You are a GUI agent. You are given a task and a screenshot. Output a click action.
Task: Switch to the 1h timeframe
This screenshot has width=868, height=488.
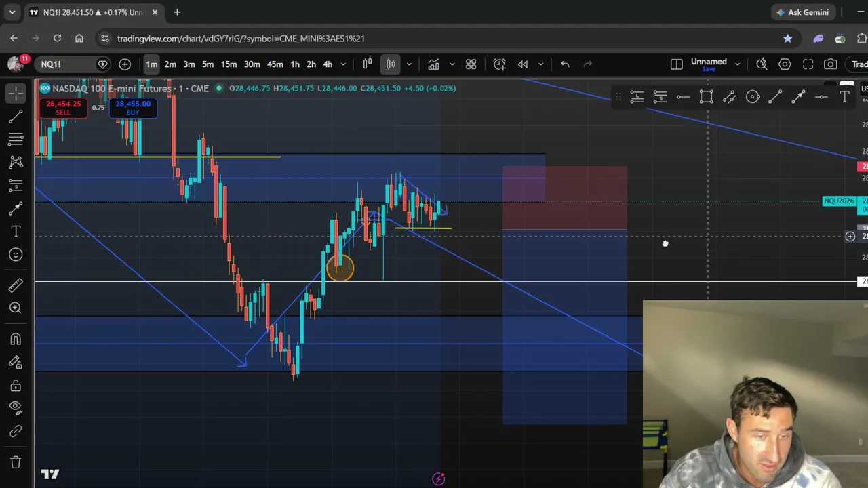(295, 64)
